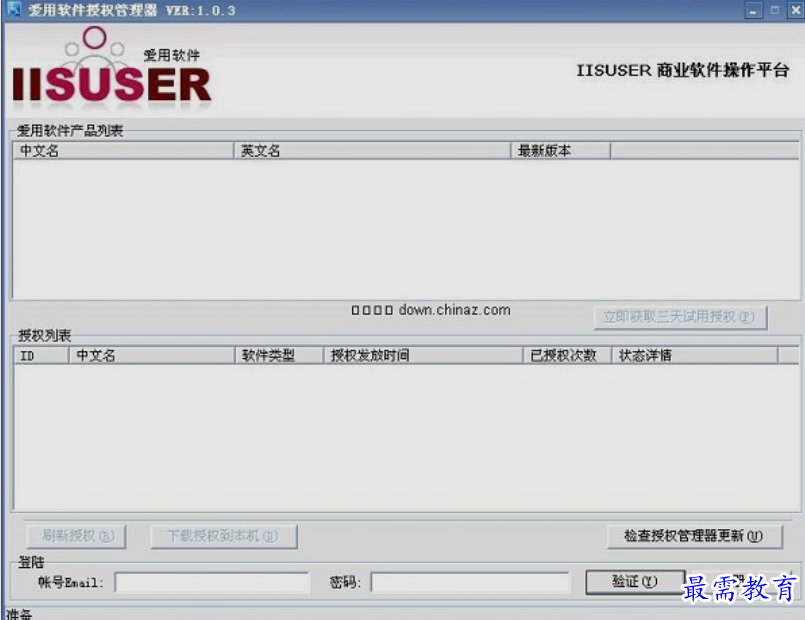The width and height of the screenshot is (805, 620).
Task: Click 检查授权管理器更新 button
Action: (x=695, y=536)
